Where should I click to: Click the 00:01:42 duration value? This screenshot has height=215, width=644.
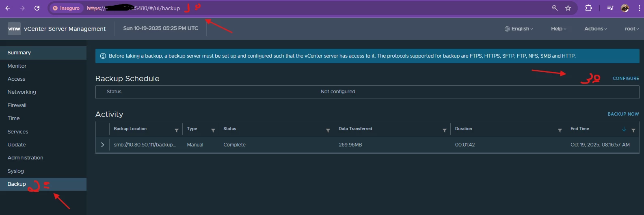pos(465,145)
